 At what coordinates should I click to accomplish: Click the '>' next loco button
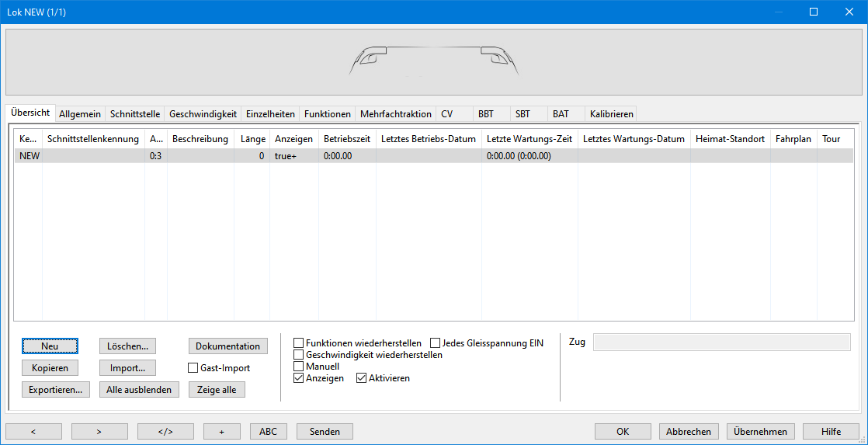pos(99,432)
